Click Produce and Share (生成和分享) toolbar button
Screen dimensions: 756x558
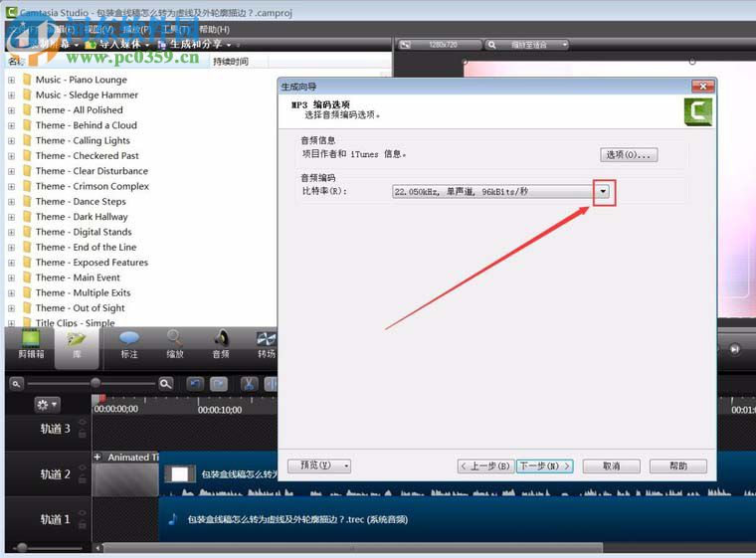coord(194,45)
